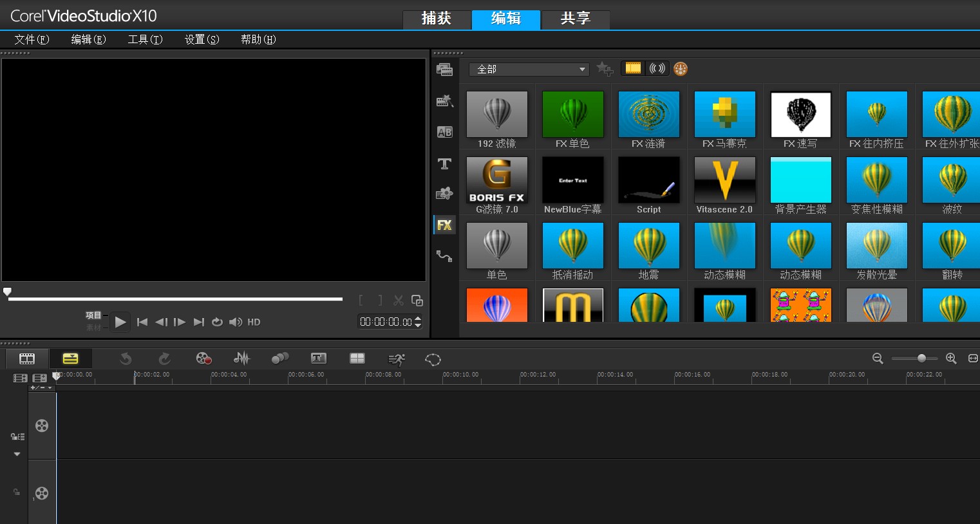Open the Graphics library icon
980x524 pixels.
[x=444, y=193]
